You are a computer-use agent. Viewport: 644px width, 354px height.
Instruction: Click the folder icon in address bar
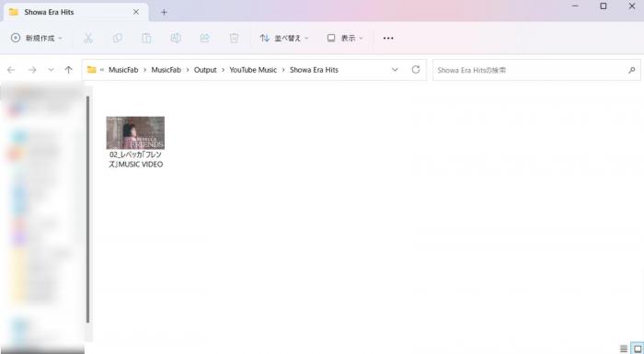pyautogui.click(x=92, y=70)
